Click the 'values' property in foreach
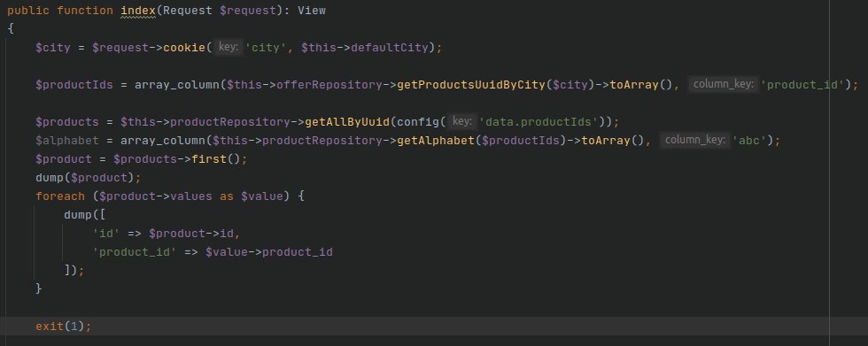This screenshot has height=346, width=868. 191,196
